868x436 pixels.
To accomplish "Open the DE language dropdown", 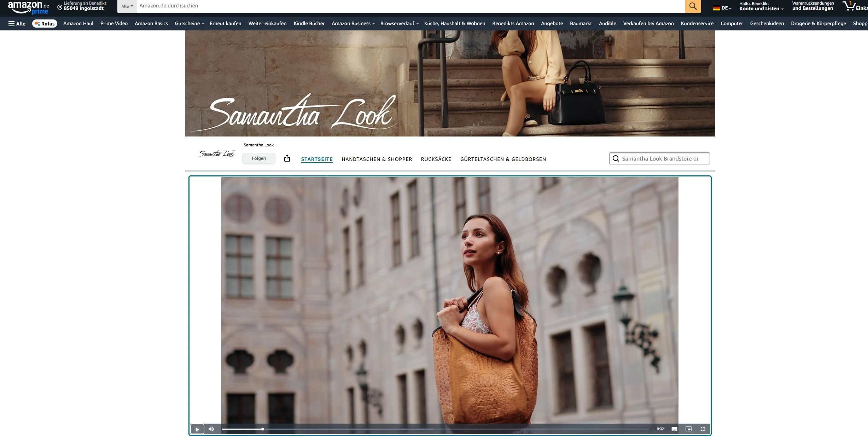I will (x=722, y=8).
